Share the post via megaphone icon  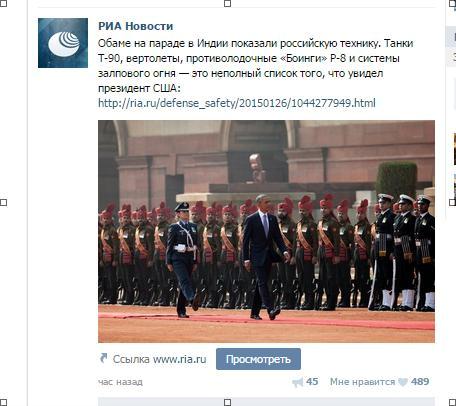pyautogui.click(x=297, y=382)
